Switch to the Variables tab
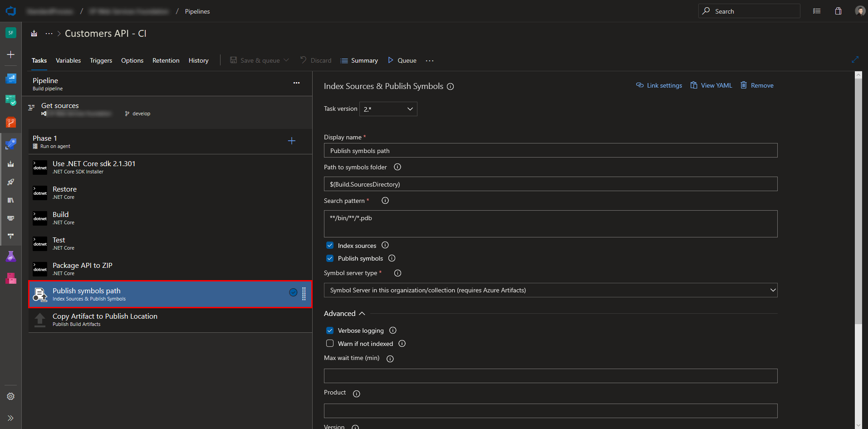 68,60
